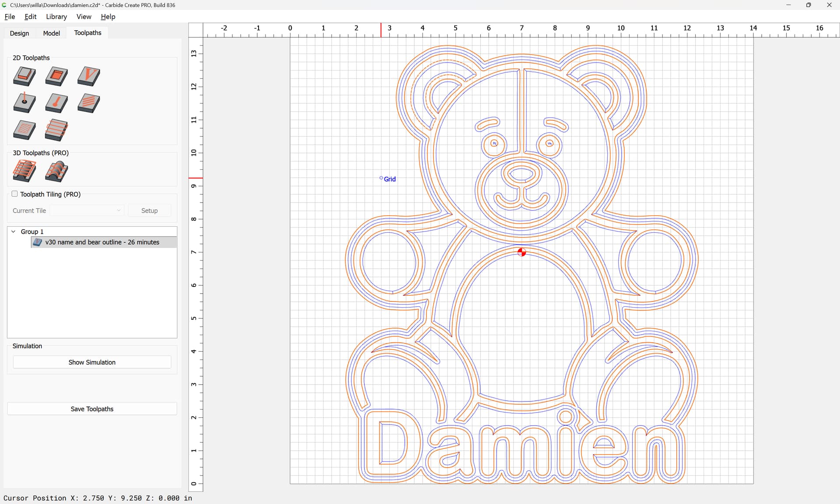Click the red origin marker on the canvas

click(521, 252)
